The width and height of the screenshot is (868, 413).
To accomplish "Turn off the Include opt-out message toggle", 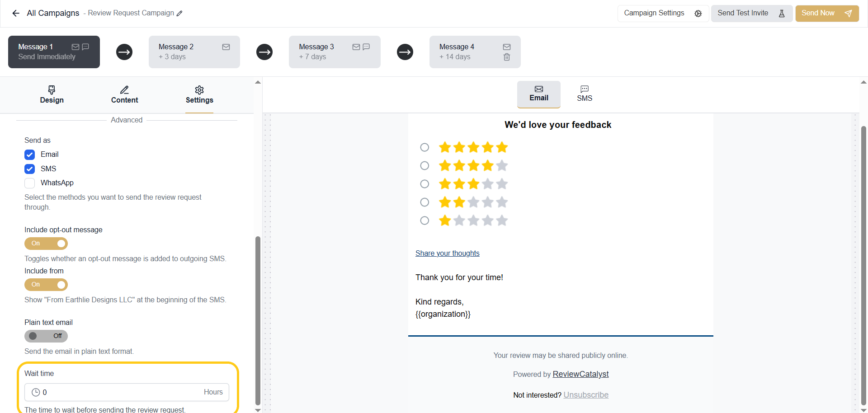I will coord(46,244).
